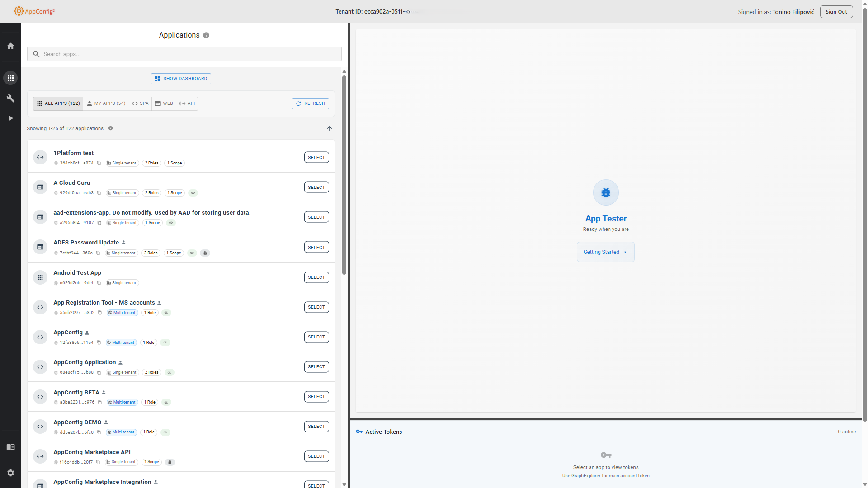Screen dimensions: 868x488
Task: Refresh the applications list
Action: point(311,103)
